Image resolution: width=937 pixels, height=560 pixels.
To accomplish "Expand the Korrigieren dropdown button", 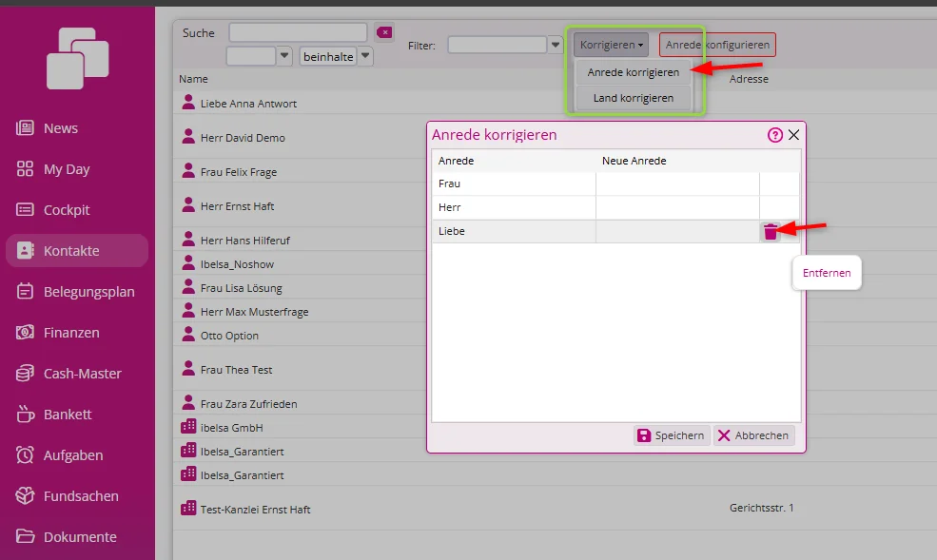I will (x=611, y=45).
